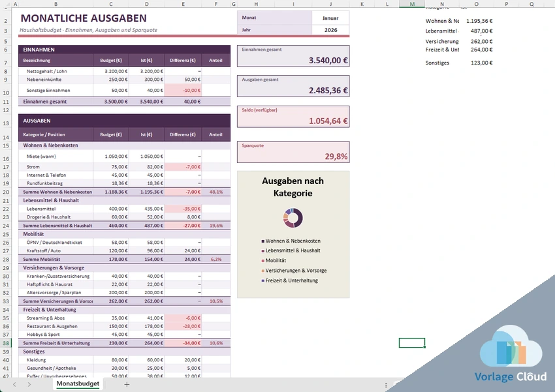The height and width of the screenshot is (392, 555).
Task: Select column header B
Action: coord(55,4)
